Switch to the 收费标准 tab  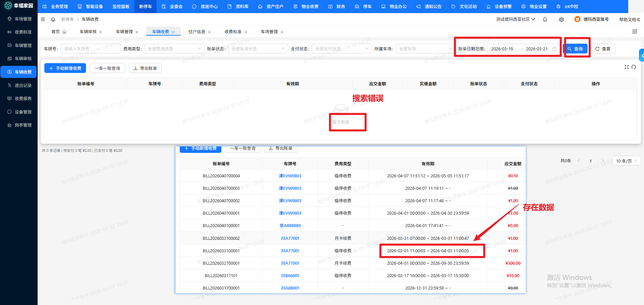[x=233, y=32]
